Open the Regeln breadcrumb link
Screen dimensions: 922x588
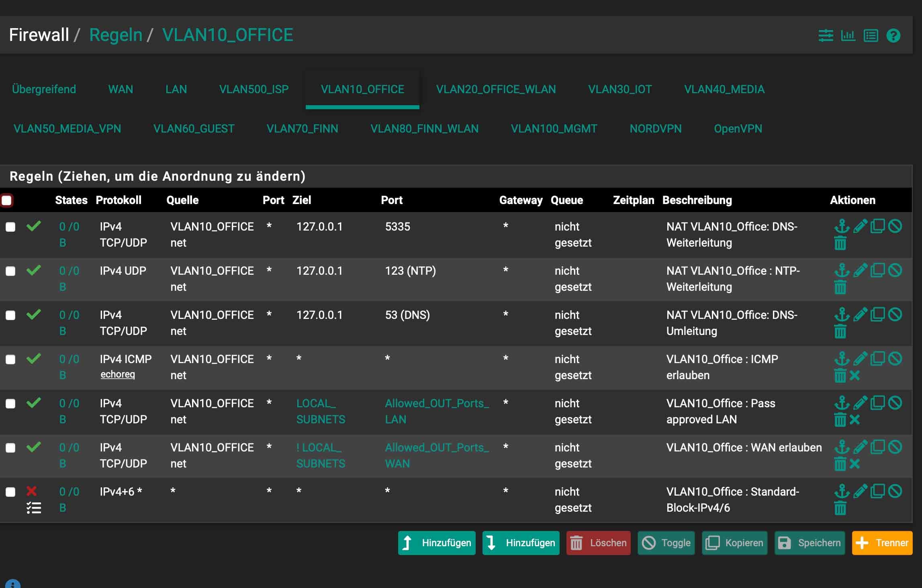click(x=116, y=35)
